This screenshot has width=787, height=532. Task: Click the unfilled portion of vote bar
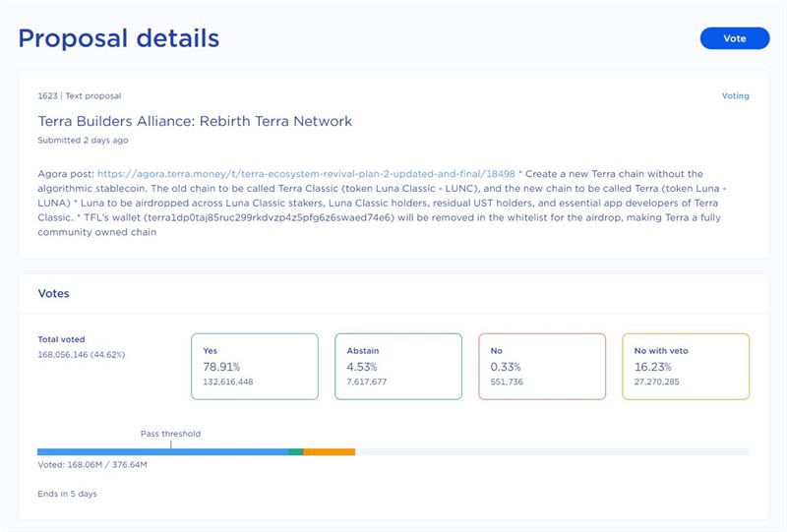(x=553, y=452)
